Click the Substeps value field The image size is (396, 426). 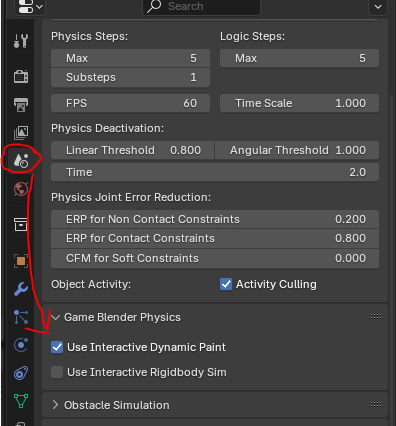(x=130, y=78)
